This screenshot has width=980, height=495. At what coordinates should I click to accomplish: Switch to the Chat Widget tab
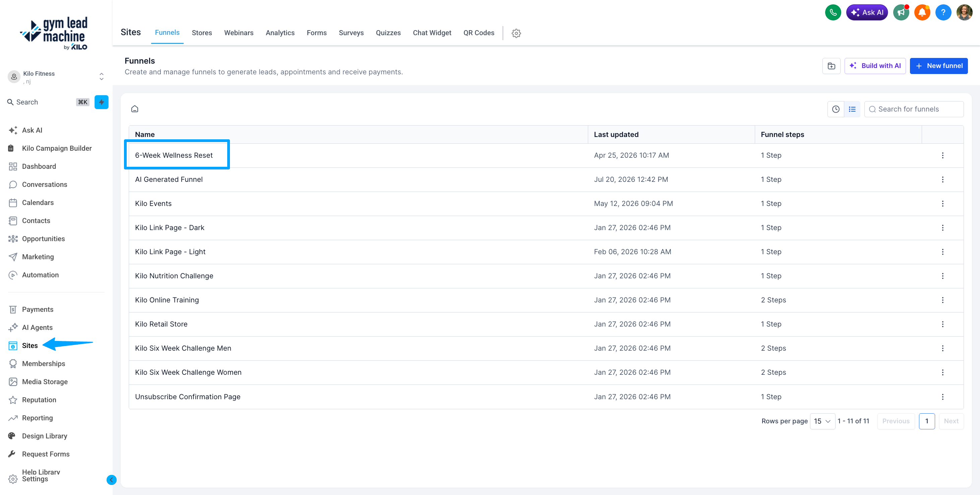432,33
